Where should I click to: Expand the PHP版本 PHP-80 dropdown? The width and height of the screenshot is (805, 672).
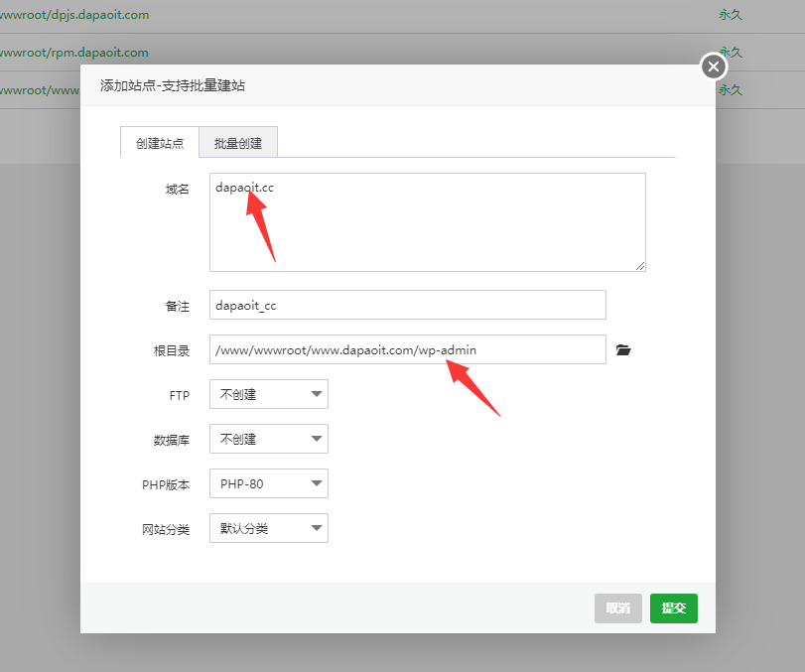coord(269,483)
